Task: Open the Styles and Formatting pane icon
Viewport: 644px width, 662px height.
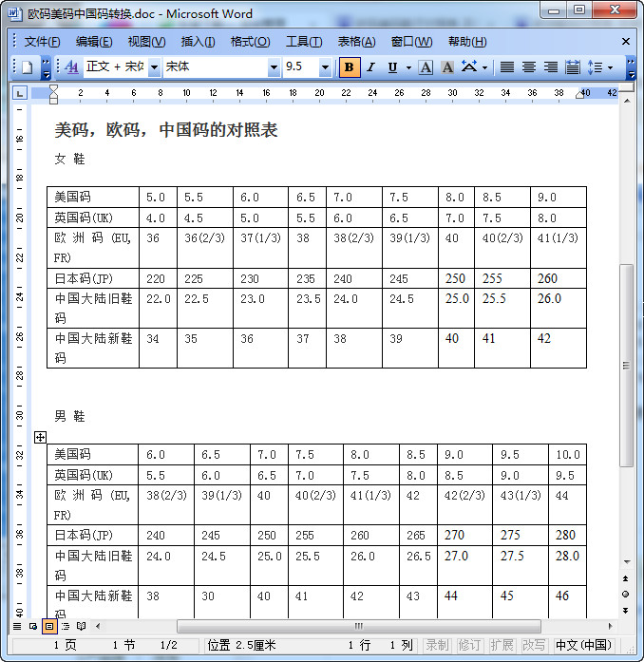Action: [x=72, y=66]
